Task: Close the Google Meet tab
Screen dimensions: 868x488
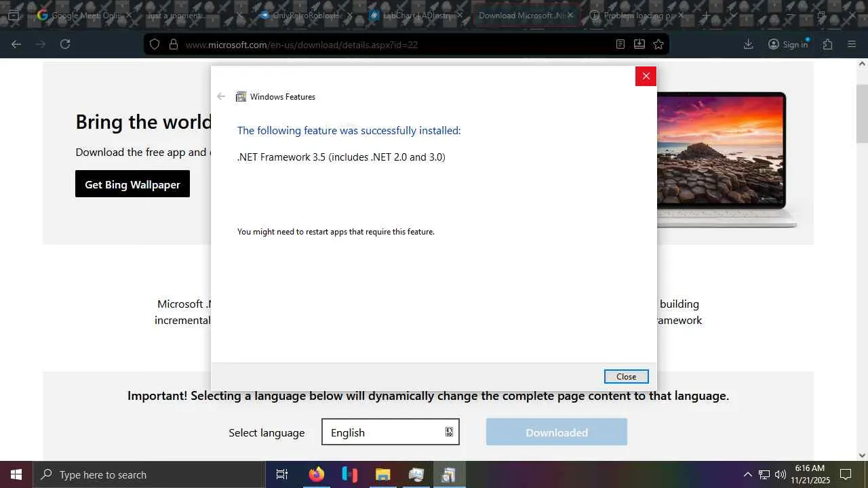Action: coord(129,15)
